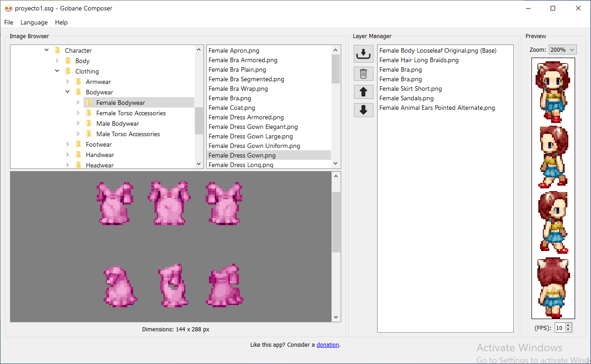Open the Language menu

pos(34,22)
